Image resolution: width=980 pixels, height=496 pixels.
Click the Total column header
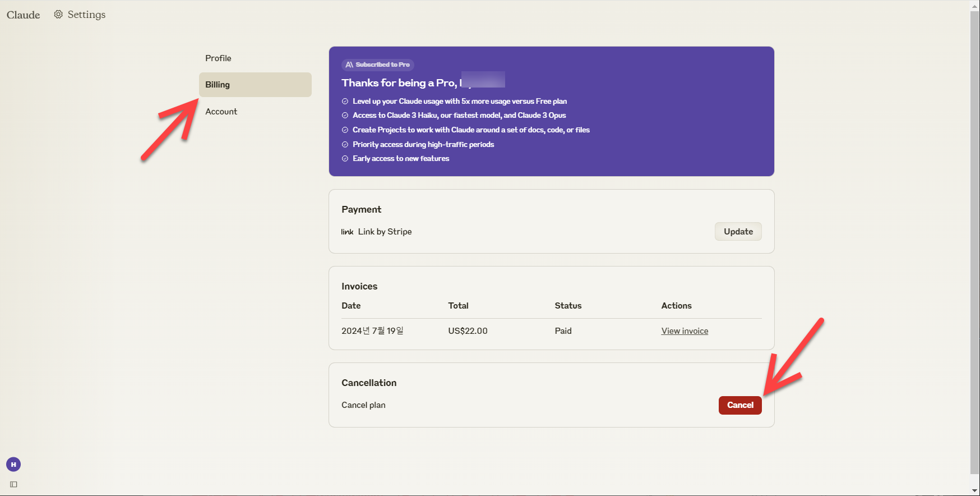pos(458,306)
